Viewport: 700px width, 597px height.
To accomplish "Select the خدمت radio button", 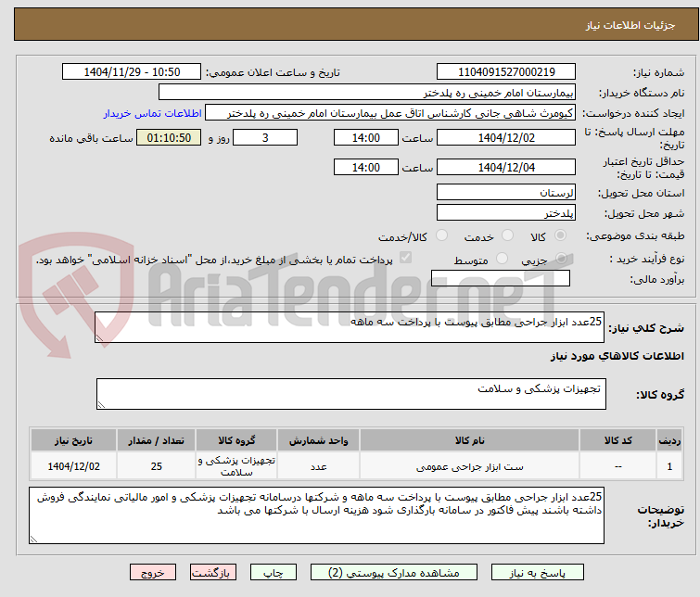I will point(507,235).
